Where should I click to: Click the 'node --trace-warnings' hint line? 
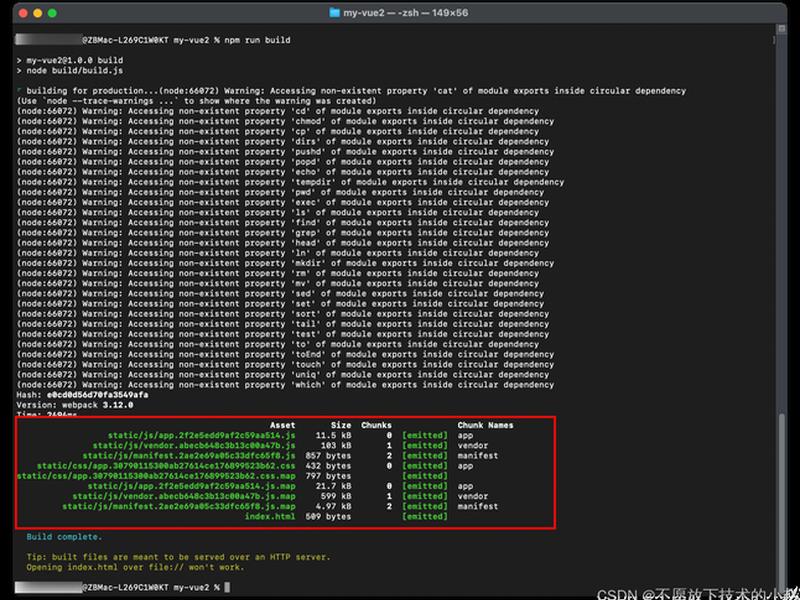(x=196, y=101)
